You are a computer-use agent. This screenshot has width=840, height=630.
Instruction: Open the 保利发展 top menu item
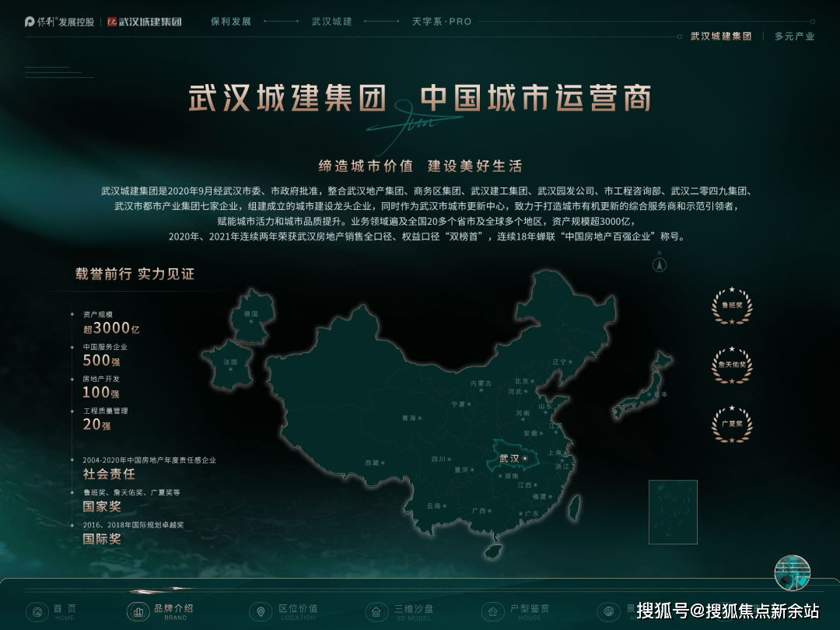click(x=231, y=22)
